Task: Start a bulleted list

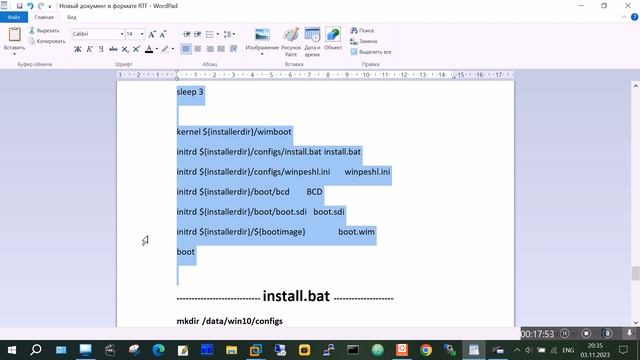Action: (x=209, y=34)
